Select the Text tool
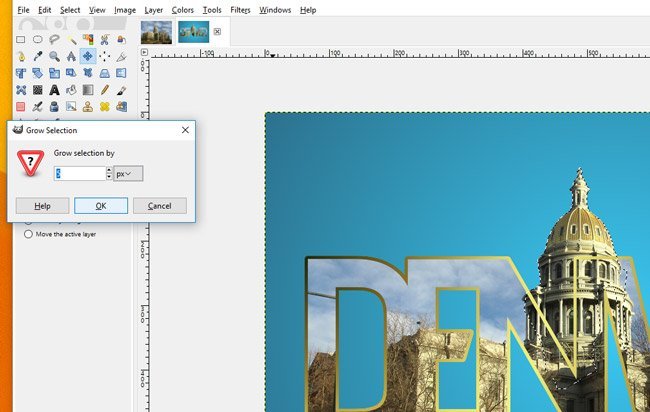 (54, 90)
